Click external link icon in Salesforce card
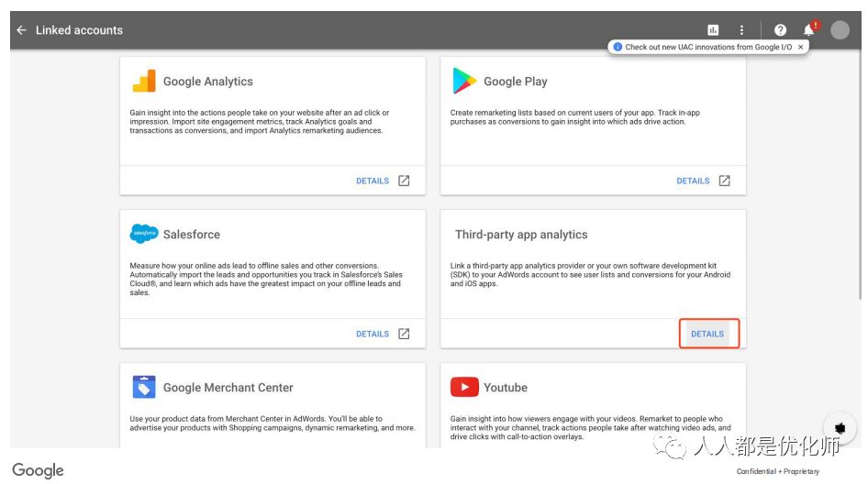 tap(404, 334)
